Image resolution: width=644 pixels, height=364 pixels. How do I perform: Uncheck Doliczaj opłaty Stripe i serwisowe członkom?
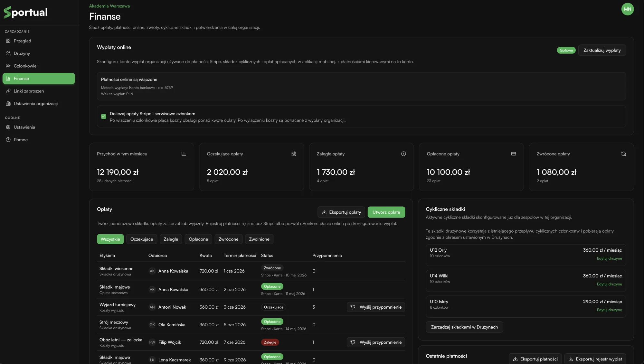pyautogui.click(x=103, y=117)
